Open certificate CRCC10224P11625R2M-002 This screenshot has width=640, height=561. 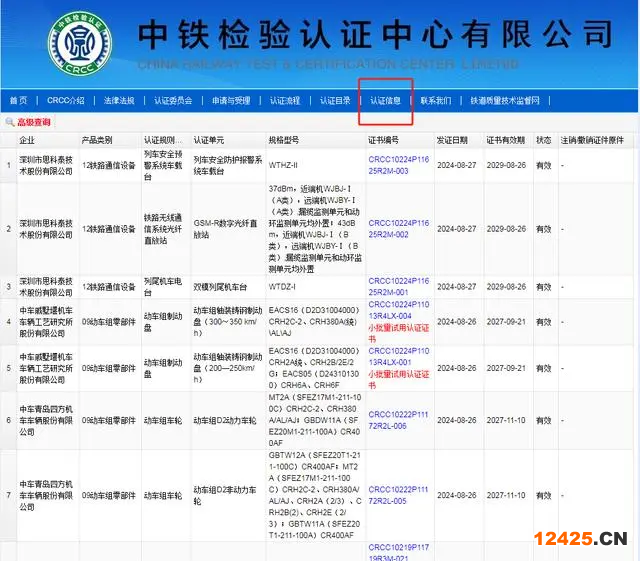(x=399, y=229)
